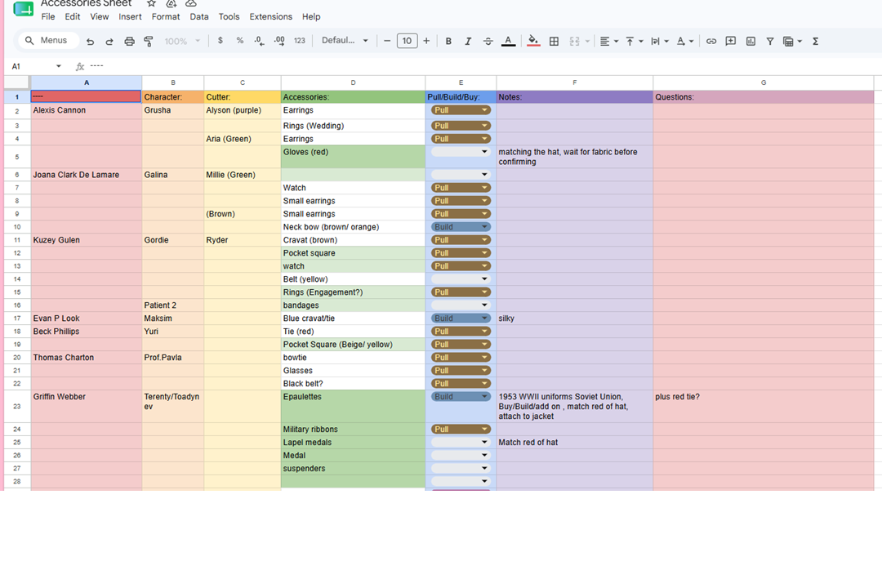Image resolution: width=882 pixels, height=588 pixels.
Task: Insert a link
Action: (711, 41)
